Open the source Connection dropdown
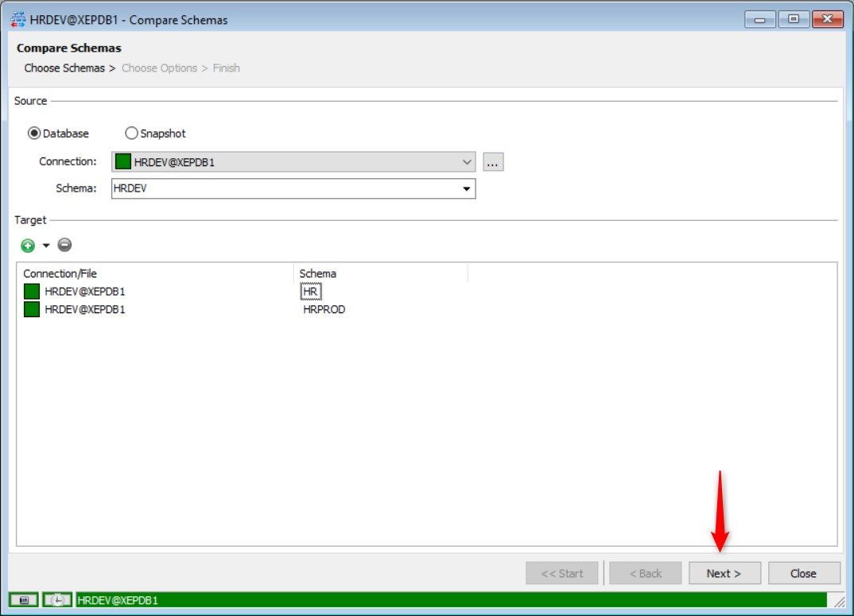 tap(293, 162)
